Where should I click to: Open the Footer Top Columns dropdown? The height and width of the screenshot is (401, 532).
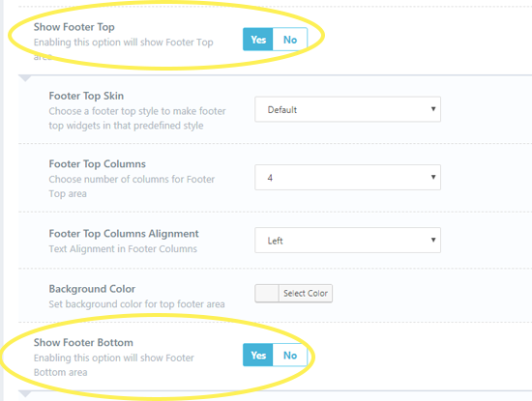tap(348, 177)
